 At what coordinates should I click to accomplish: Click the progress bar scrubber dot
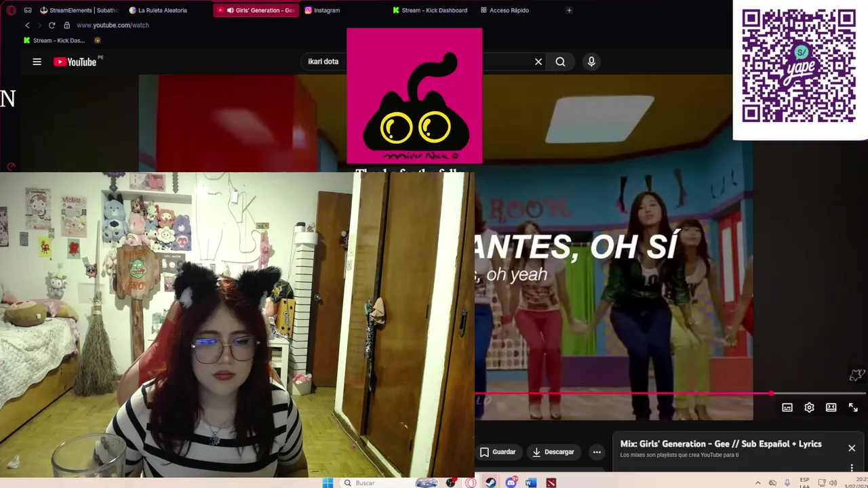[x=771, y=393]
